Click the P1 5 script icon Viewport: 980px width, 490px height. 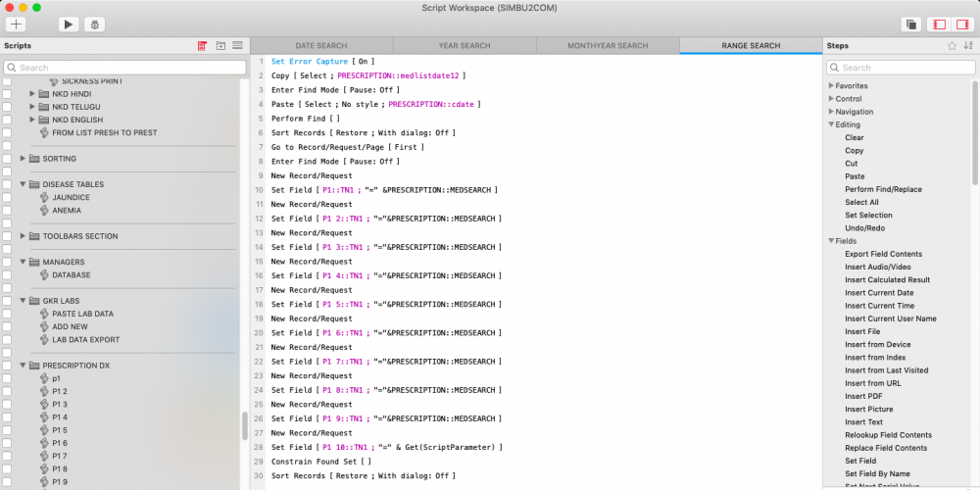44,430
